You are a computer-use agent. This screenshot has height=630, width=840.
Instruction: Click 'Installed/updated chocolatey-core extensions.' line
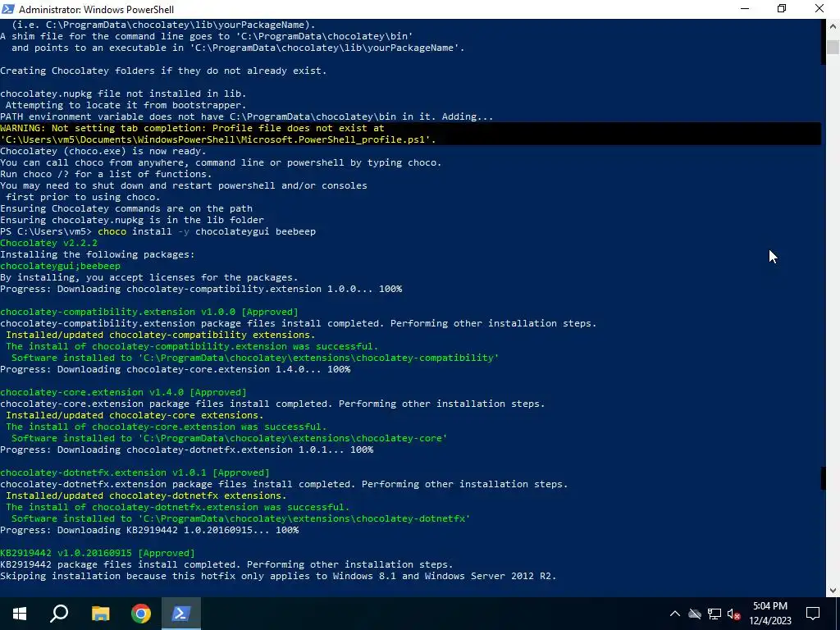tap(135, 415)
